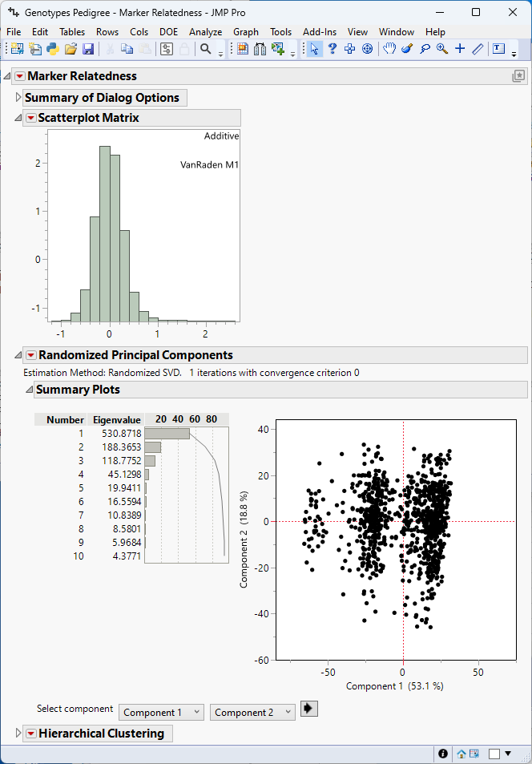Screen dimensions: 532x764
Task: Open the File menu
Action: (x=14, y=32)
